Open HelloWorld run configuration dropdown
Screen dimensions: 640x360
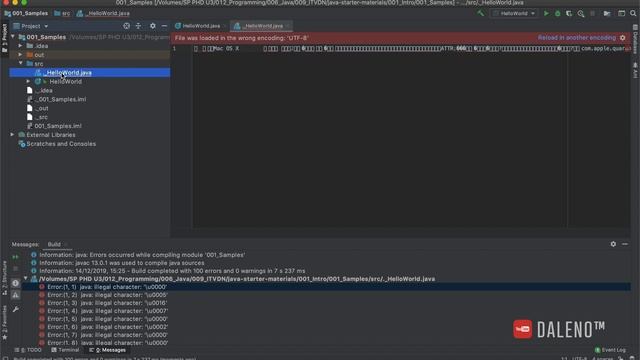[x=514, y=13]
